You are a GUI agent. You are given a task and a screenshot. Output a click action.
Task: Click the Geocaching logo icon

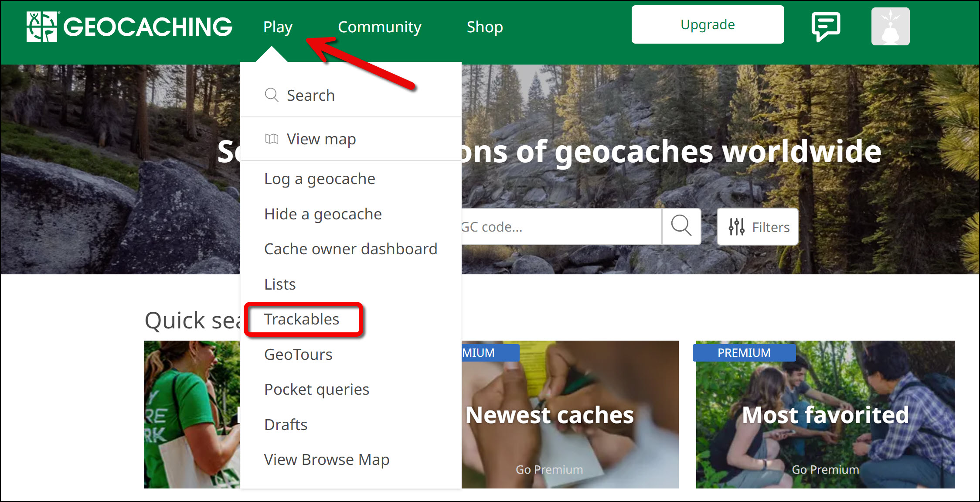pyautogui.click(x=42, y=27)
